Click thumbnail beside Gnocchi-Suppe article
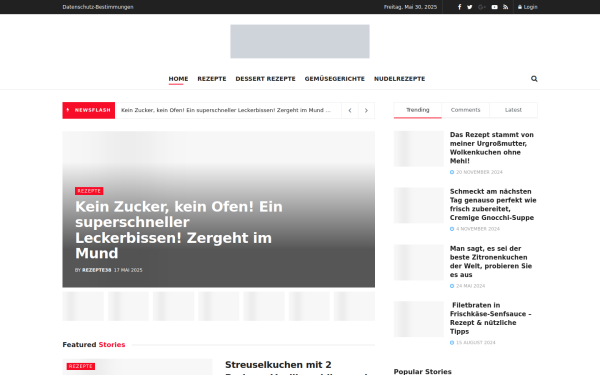600x375 pixels. click(419, 205)
